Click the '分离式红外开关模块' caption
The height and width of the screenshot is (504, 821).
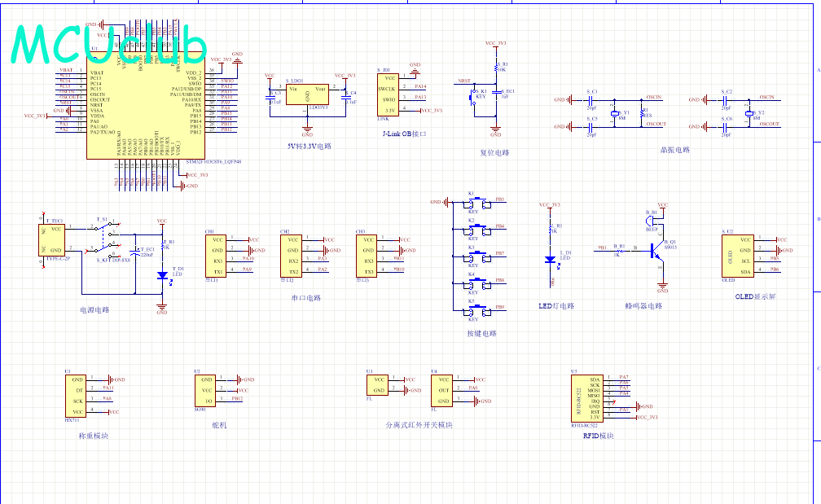[419, 426]
